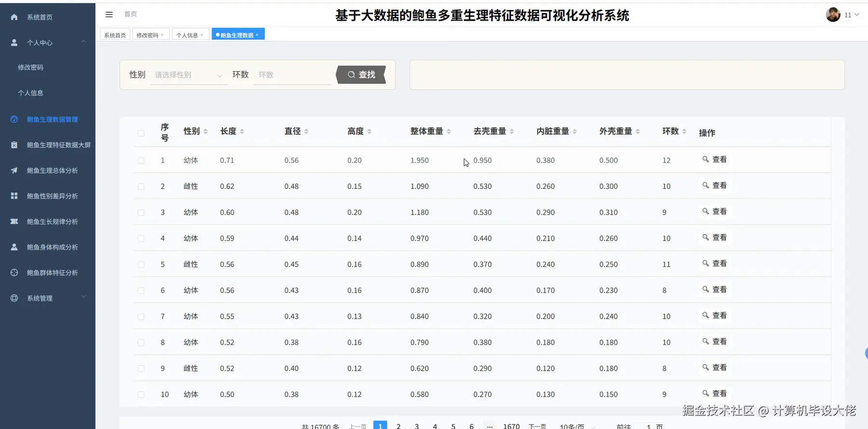Sort table by 高度 column arrows
Viewport: 868px width, 429px height.
click(369, 131)
